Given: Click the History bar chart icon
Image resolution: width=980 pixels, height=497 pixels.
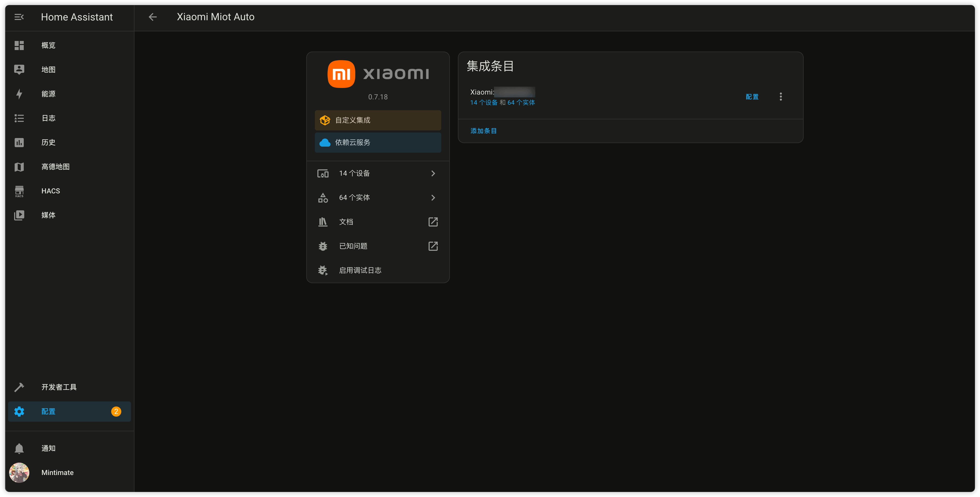Looking at the screenshot, I should (19, 142).
